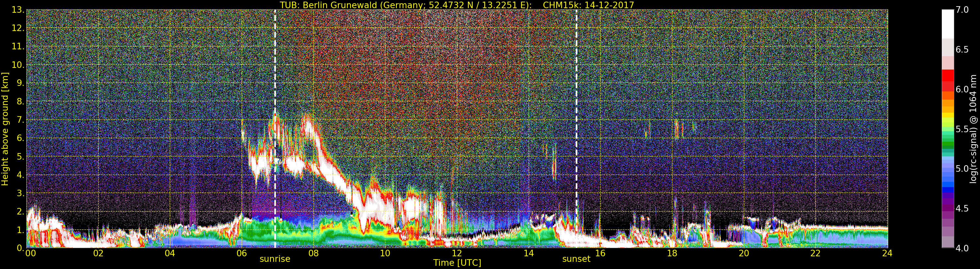Select the green band in the colorbar
Viewport: 980px width, 269px height.
(948, 145)
